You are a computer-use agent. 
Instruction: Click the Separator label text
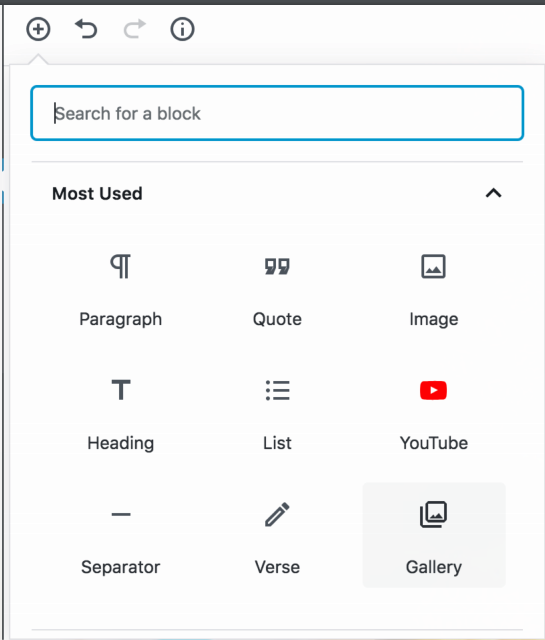coord(120,567)
